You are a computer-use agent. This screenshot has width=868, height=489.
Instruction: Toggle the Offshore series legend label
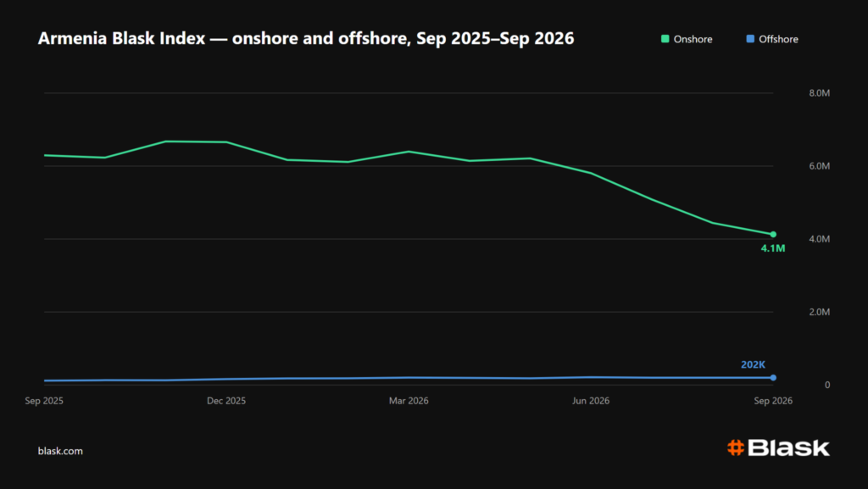pyautogui.click(x=778, y=39)
